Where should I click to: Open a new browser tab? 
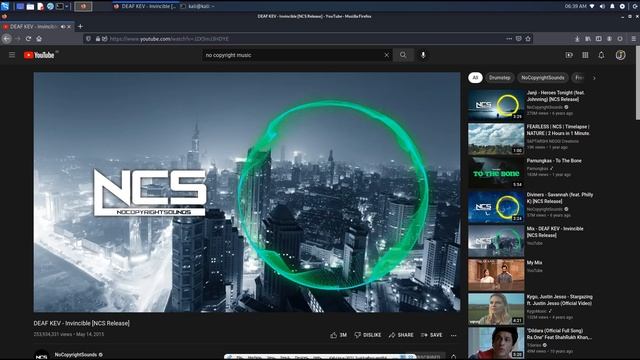pyautogui.click(x=80, y=27)
